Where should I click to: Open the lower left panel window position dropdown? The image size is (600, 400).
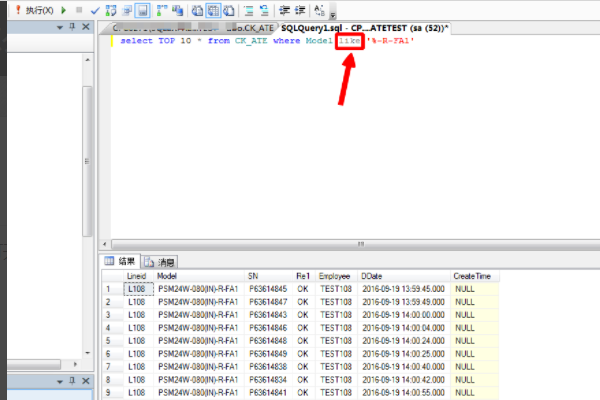click(60, 382)
